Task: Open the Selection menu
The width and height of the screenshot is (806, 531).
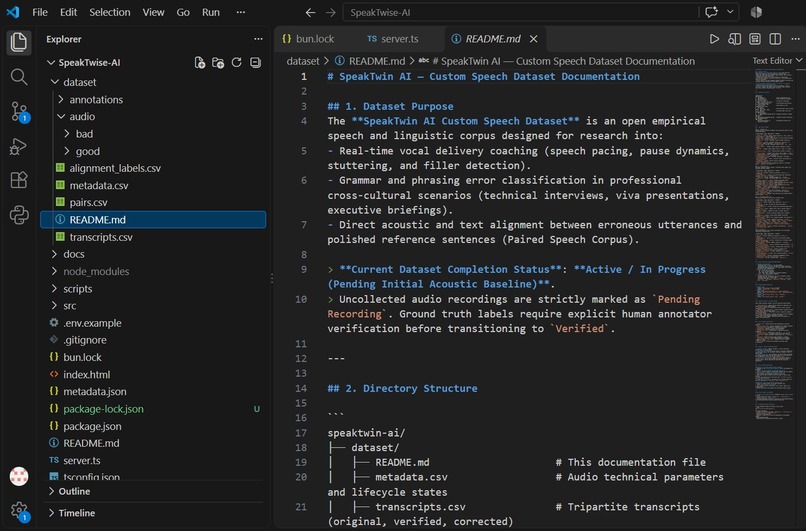Action: 109,12
